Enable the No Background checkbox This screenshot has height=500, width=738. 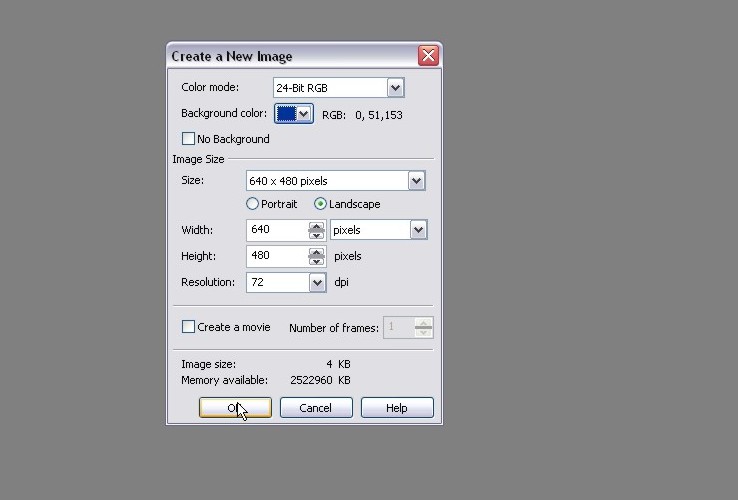(x=188, y=139)
